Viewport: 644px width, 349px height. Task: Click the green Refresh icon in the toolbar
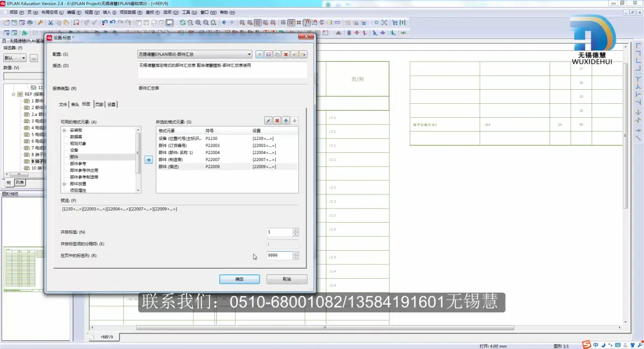click(183, 23)
